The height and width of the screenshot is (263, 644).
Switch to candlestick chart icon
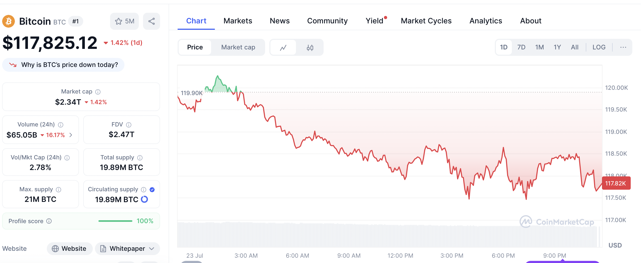coord(310,48)
